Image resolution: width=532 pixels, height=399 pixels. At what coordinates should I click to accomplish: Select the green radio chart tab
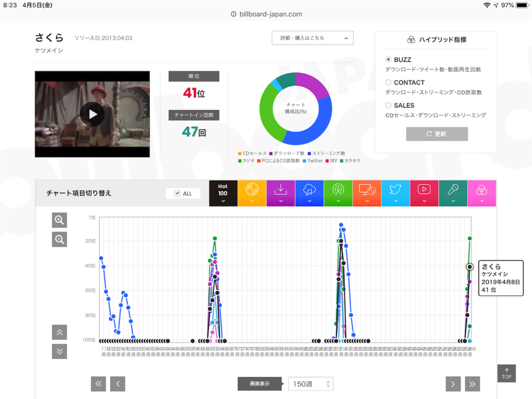[x=338, y=193]
